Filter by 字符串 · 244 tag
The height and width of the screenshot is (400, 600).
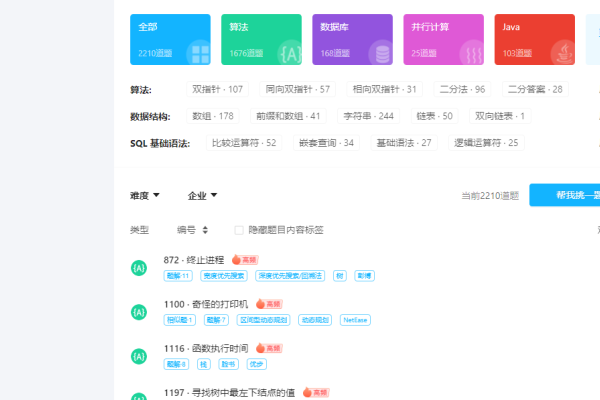point(368,116)
